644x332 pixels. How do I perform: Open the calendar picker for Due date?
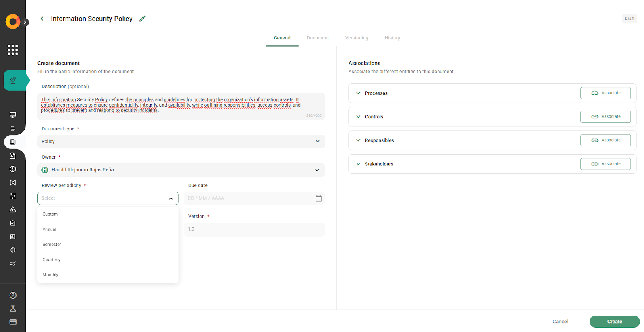[x=318, y=198]
